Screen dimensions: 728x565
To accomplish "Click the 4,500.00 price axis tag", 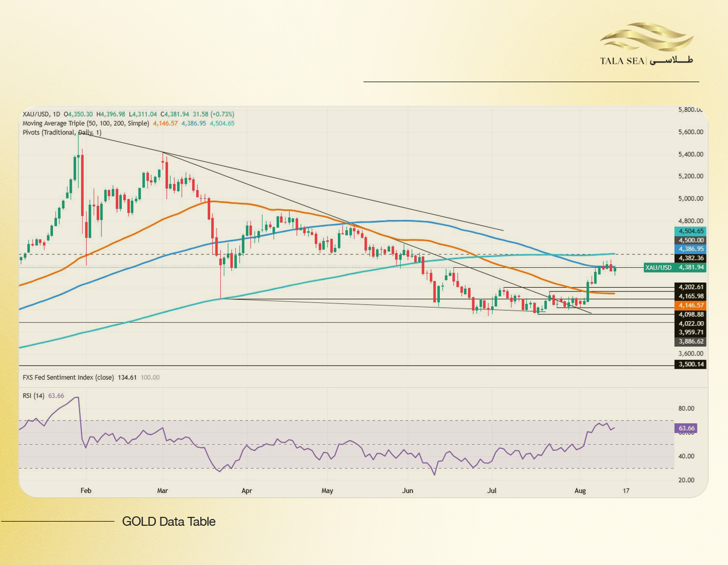I will point(690,240).
